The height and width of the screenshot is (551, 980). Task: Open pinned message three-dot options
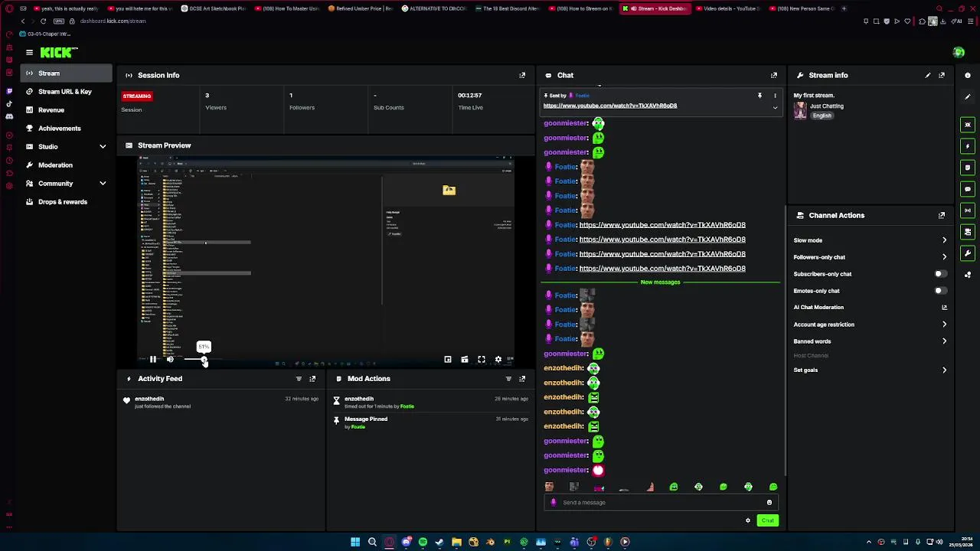[x=775, y=96]
